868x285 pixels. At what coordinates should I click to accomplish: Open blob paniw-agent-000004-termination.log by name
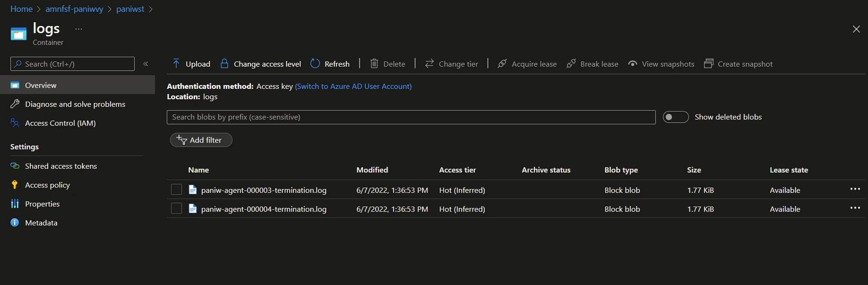(264, 209)
